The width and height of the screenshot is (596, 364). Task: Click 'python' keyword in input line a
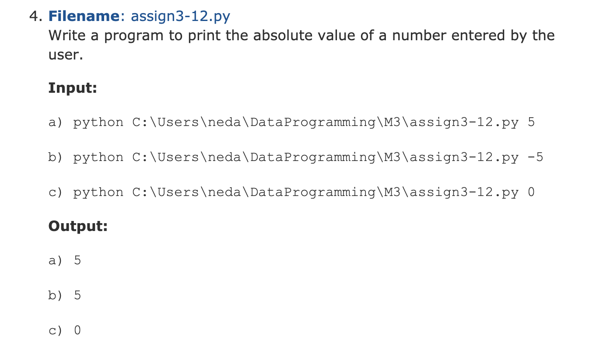98,123
